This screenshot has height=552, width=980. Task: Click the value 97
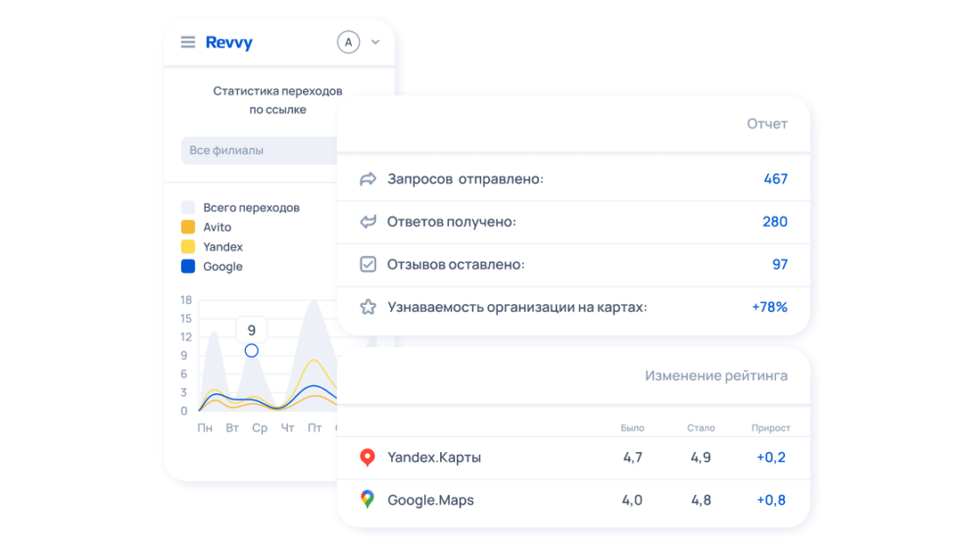(780, 265)
